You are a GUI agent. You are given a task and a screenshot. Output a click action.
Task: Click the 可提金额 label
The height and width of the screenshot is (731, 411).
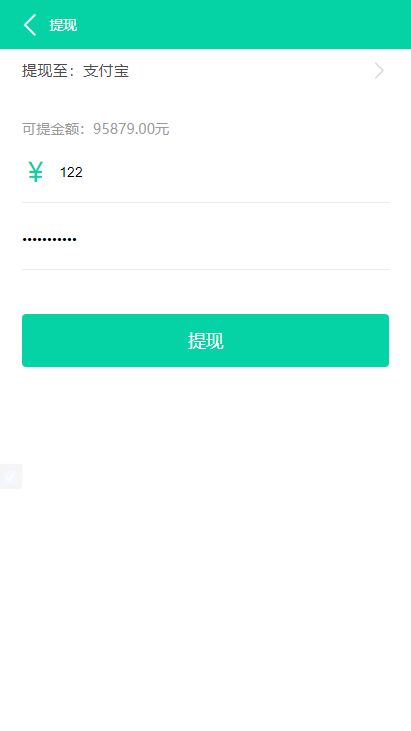(x=50, y=129)
